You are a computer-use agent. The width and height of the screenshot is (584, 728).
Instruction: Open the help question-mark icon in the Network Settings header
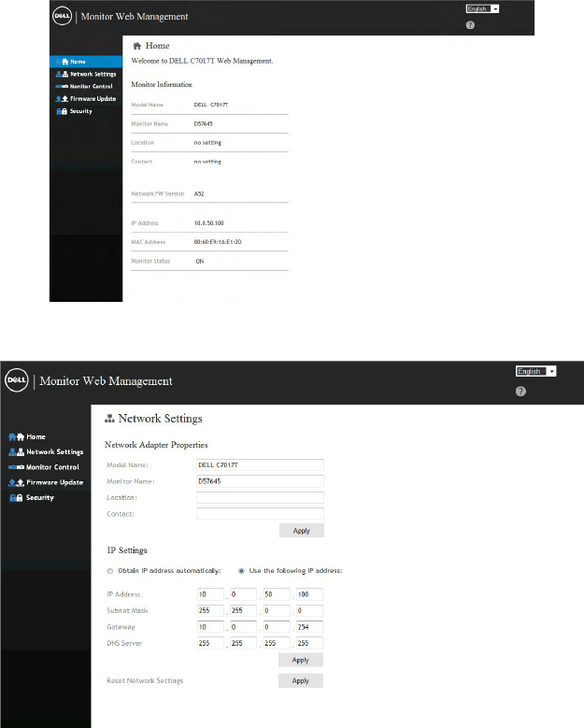[520, 392]
